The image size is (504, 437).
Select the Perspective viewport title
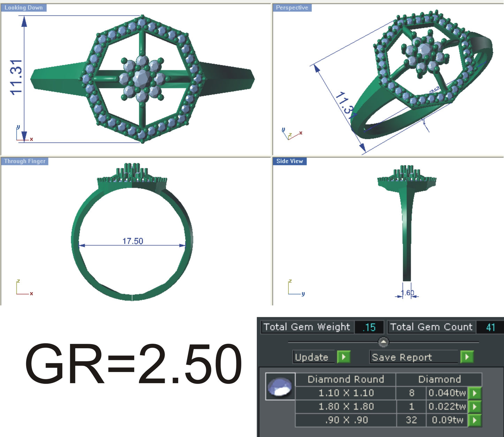pos(292,7)
